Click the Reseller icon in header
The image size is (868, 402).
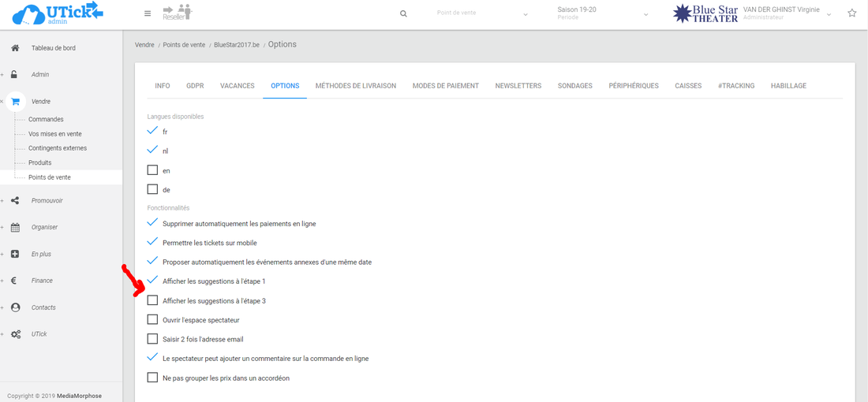click(177, 13)
